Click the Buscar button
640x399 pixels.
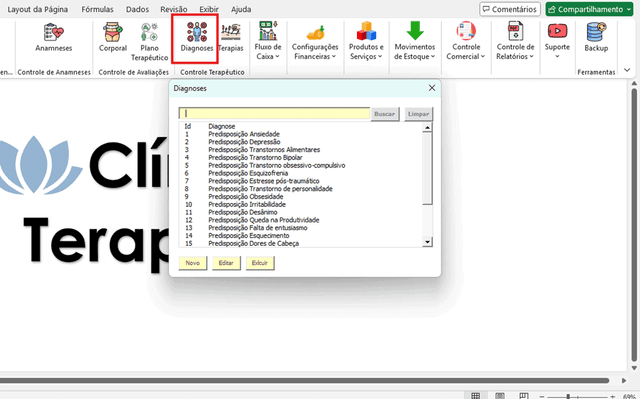tap(384, 114)
